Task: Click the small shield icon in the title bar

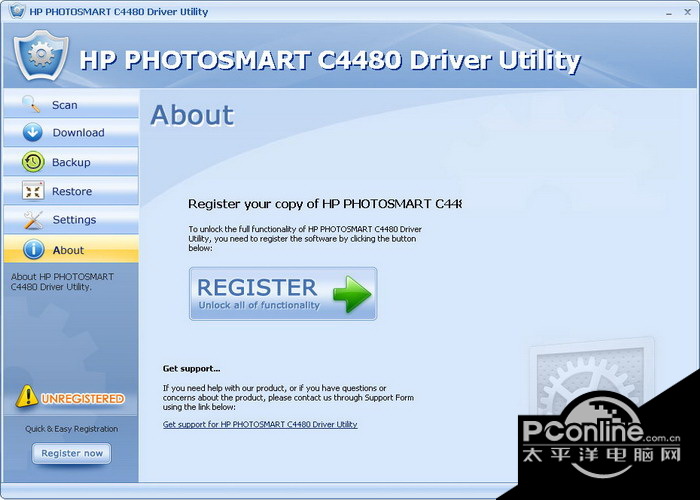Action: point(17,11)
